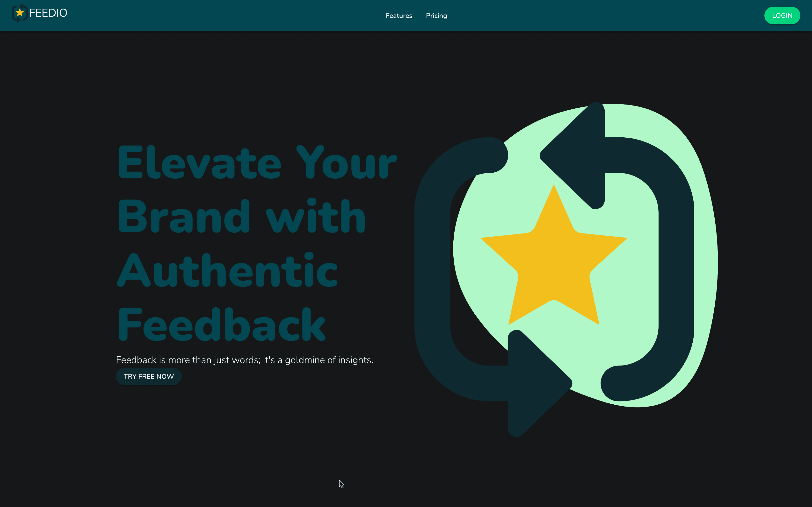Click the TRY FREE NOW button

tap(149, 377)
